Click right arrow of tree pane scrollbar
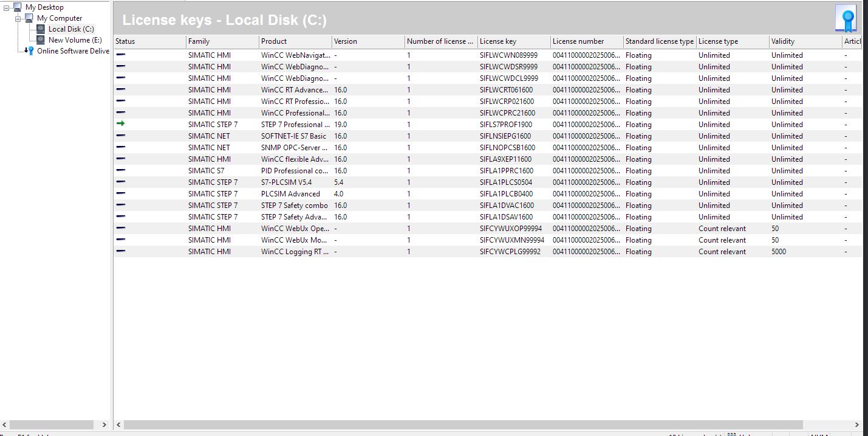Viewport: 868px width, 436px height. [x=104, y=424]
